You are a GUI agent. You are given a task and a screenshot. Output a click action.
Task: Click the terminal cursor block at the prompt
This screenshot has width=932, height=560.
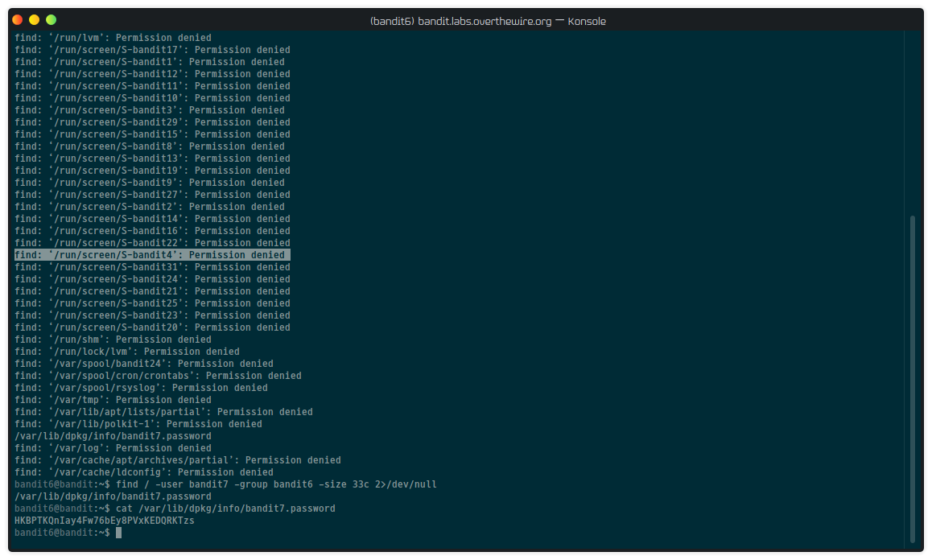pos(118,533)
